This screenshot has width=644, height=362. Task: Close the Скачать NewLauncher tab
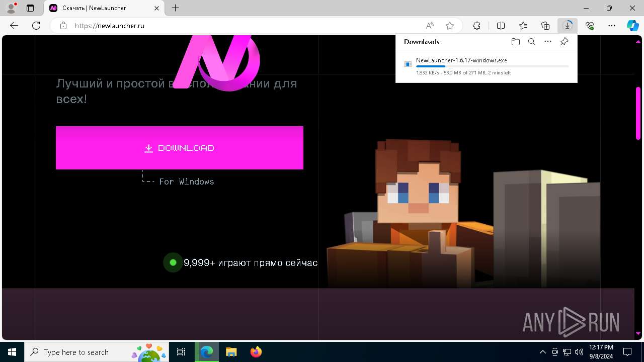point(156,8)
